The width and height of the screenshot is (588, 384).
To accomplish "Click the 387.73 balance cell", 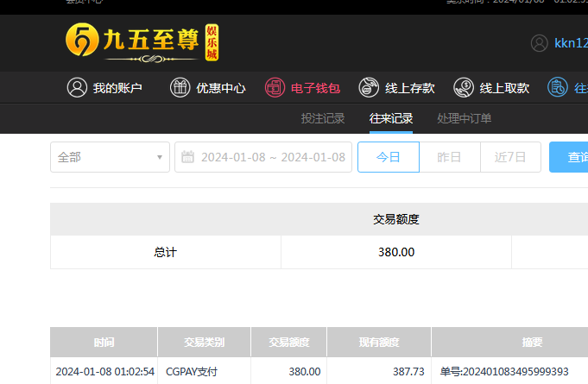I will (x=408, y=372).
